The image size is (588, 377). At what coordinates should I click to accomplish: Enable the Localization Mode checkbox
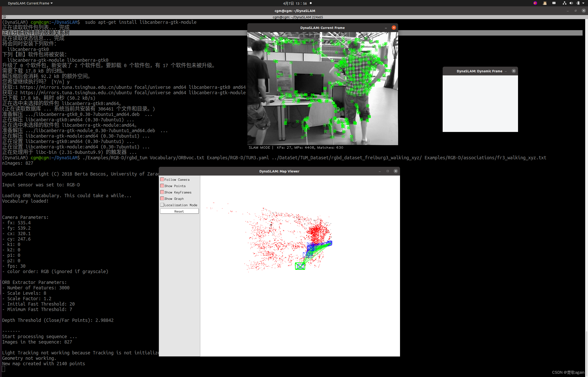(162, 205)
